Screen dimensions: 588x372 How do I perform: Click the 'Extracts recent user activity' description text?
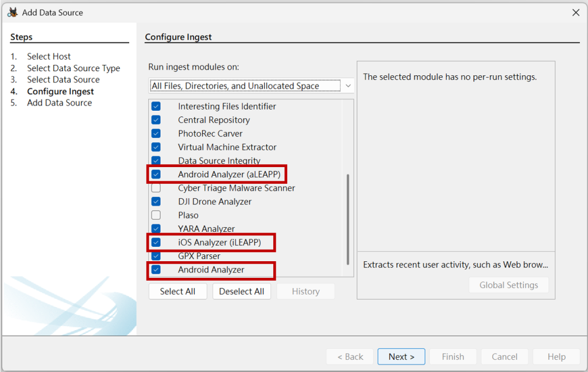(455, 265)
